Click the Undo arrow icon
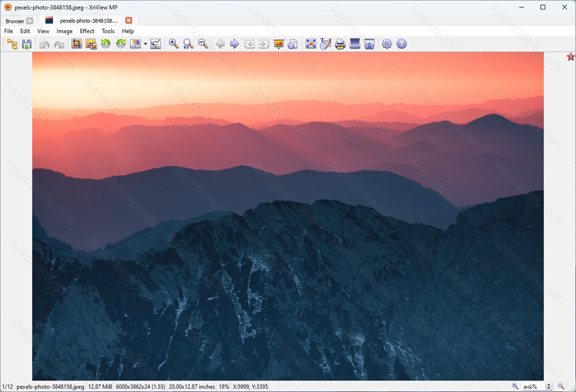The height and width of the screenshot is (392, 576). 44,44
